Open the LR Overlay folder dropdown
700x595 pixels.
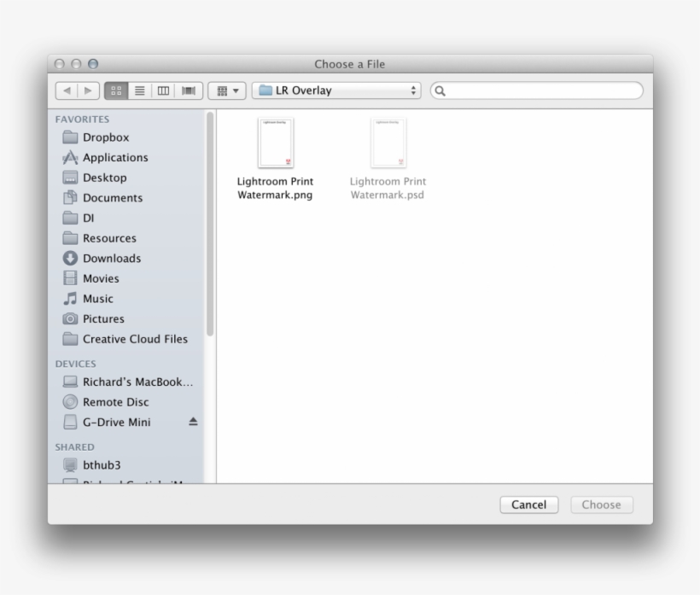coord(335,89)
